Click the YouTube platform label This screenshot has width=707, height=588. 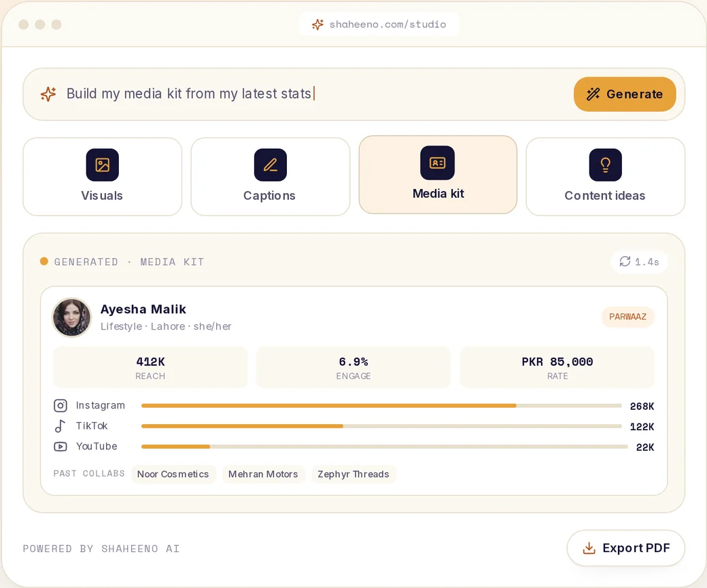[x=97, y=447]
